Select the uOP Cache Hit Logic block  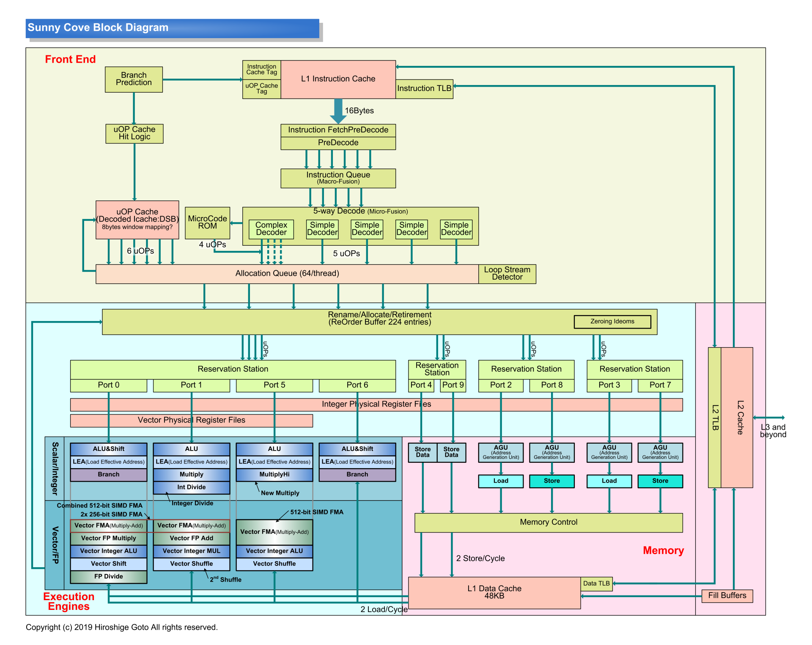[134, 133]
